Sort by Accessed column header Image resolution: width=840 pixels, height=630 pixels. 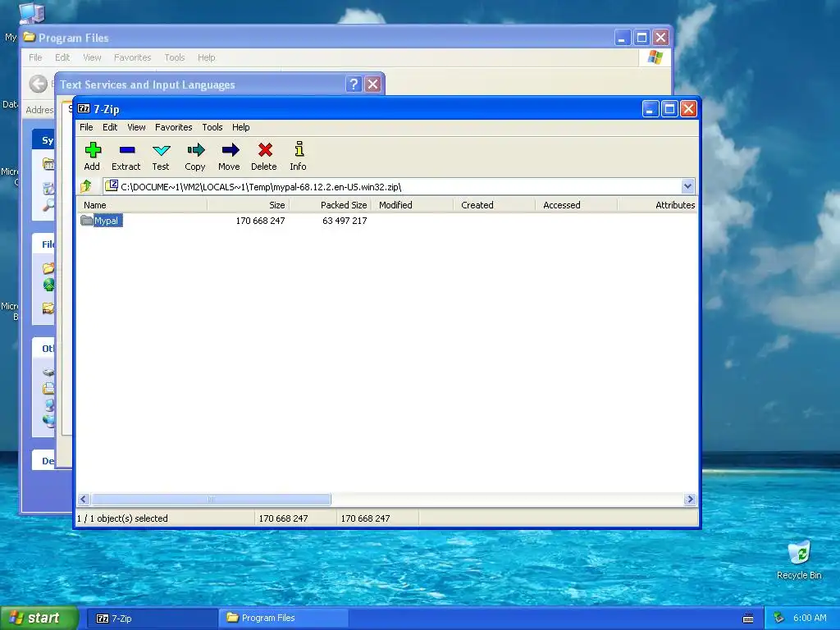(x=577, y=204)
